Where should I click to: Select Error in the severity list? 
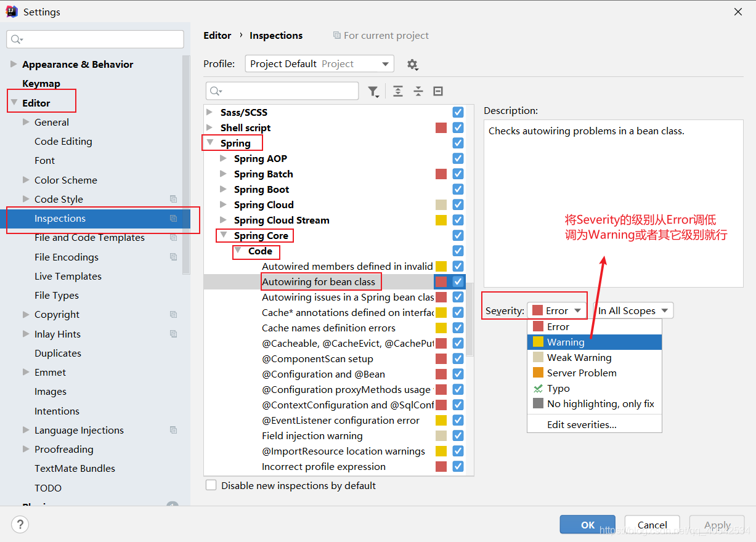595,326
